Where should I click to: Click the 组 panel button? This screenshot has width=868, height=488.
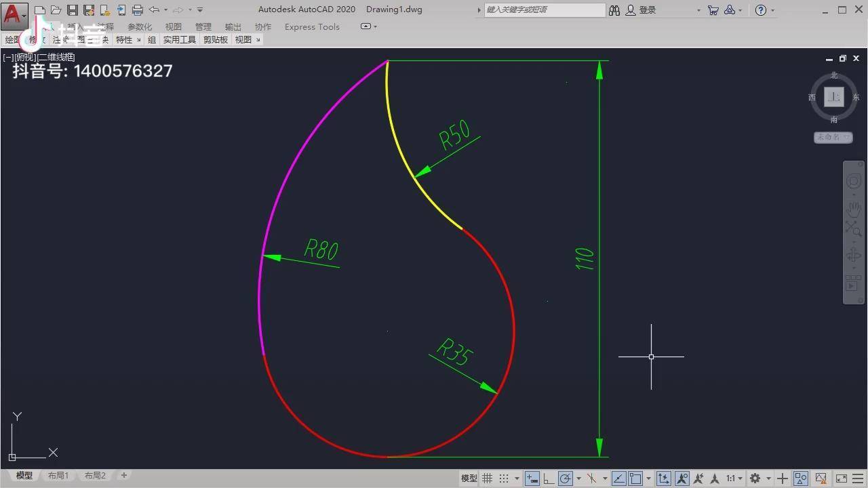tap(152, 40)
